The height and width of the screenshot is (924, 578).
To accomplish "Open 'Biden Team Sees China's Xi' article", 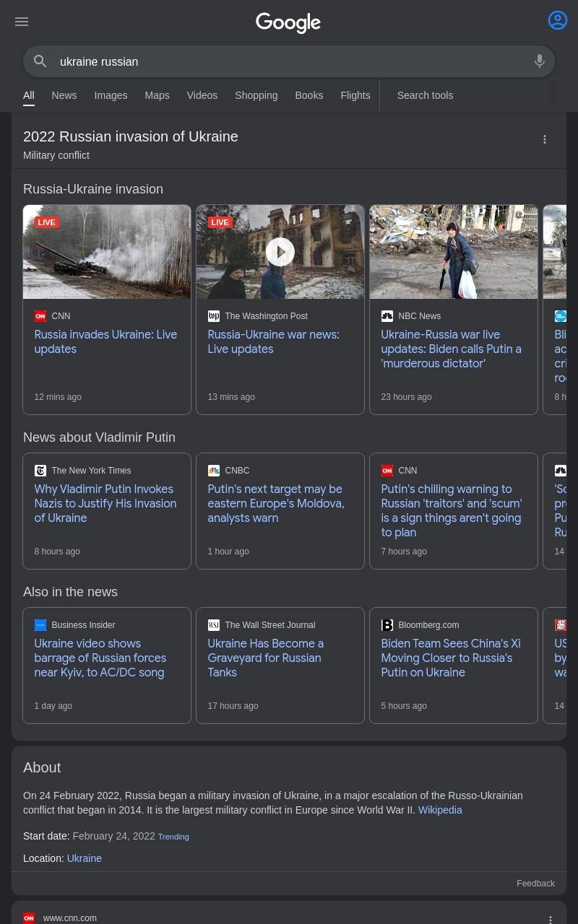I will (x=451, y=658).
